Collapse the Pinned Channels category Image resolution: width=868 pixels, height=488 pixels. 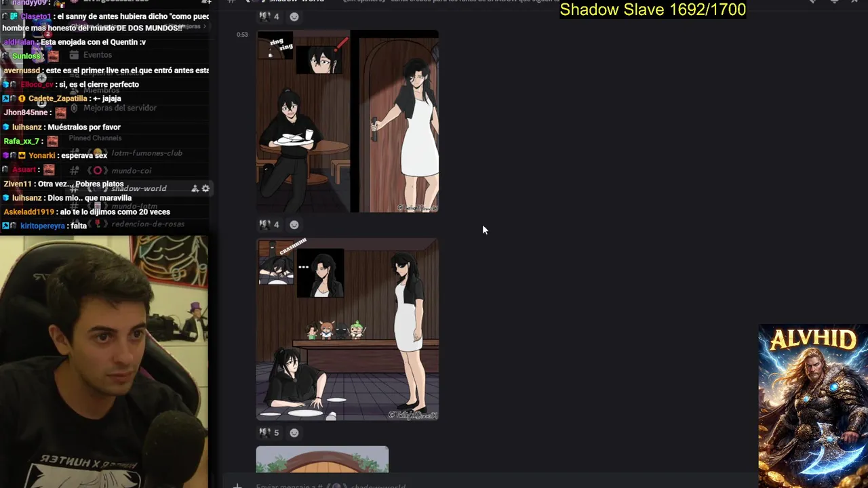click(x=95, y=138)
